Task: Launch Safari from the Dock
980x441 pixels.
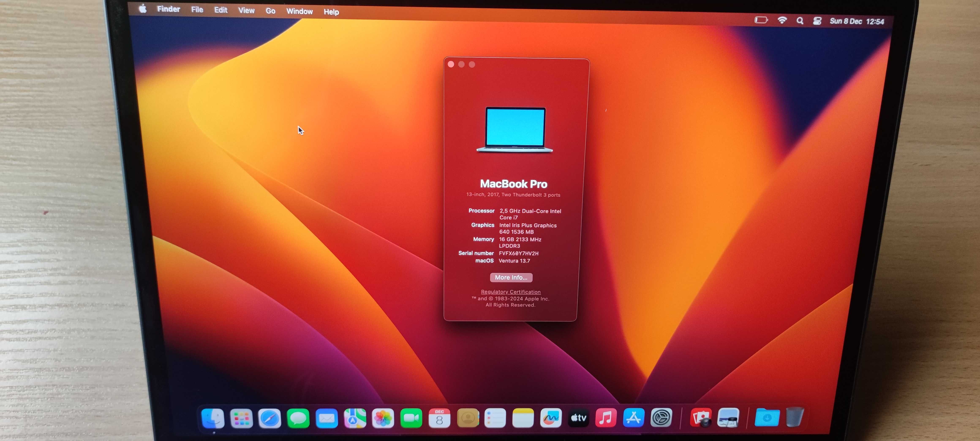Action: [x=270, y=418]
